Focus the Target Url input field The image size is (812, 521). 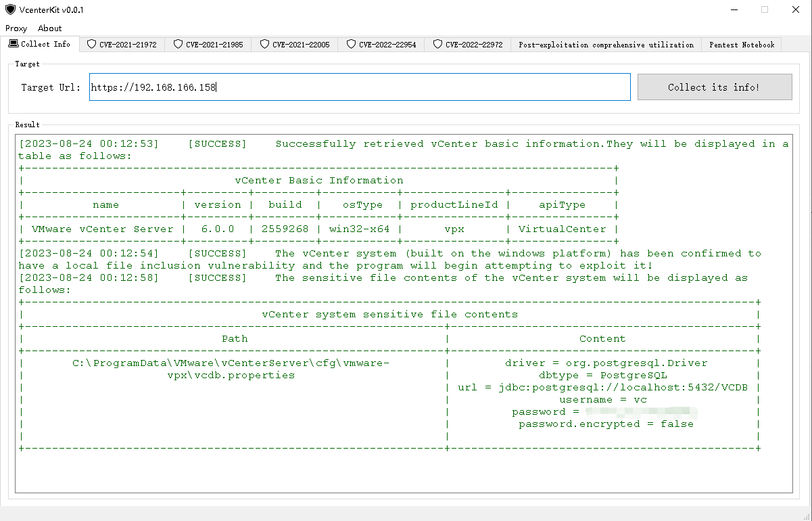click(x=360, y=87)
